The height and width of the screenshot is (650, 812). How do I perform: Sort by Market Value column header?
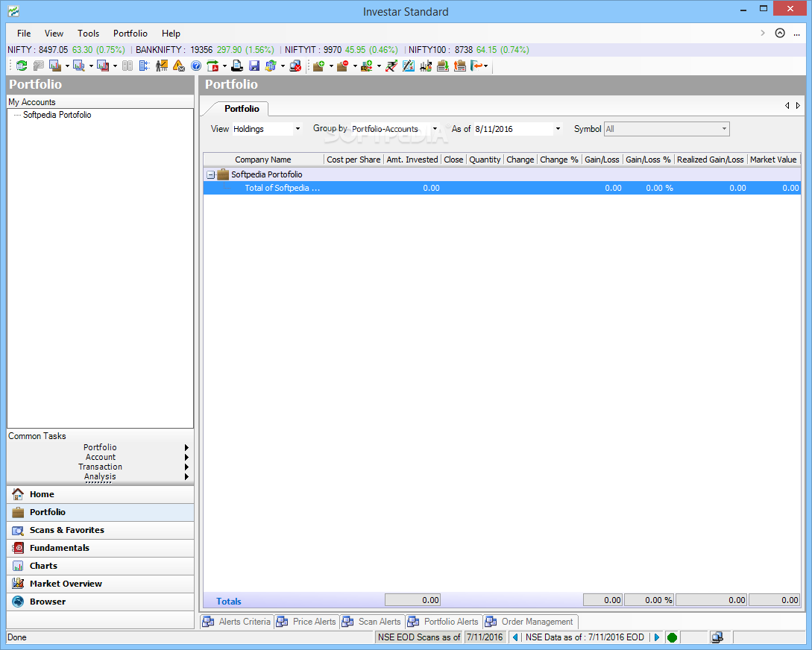click(773, 160)
